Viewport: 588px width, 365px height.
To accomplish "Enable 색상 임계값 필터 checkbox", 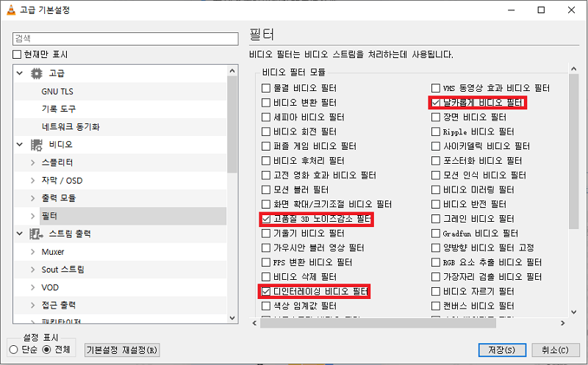I will 266,306.
